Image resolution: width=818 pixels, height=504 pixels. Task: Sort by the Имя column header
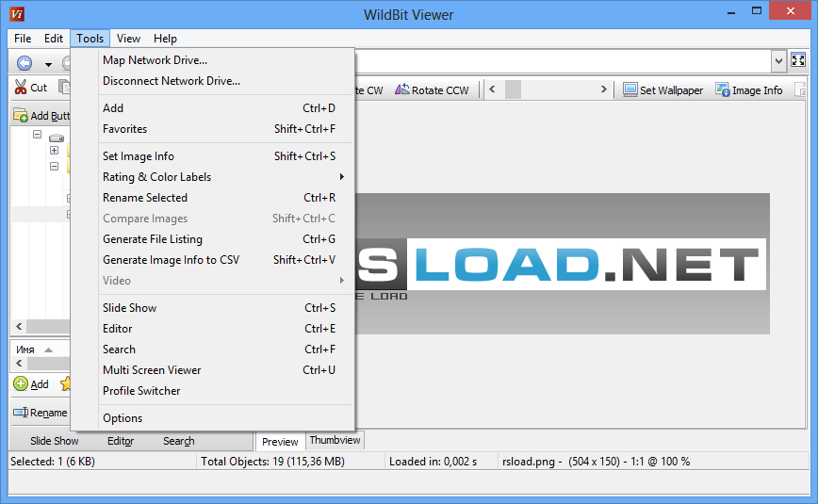click(40, 350)
